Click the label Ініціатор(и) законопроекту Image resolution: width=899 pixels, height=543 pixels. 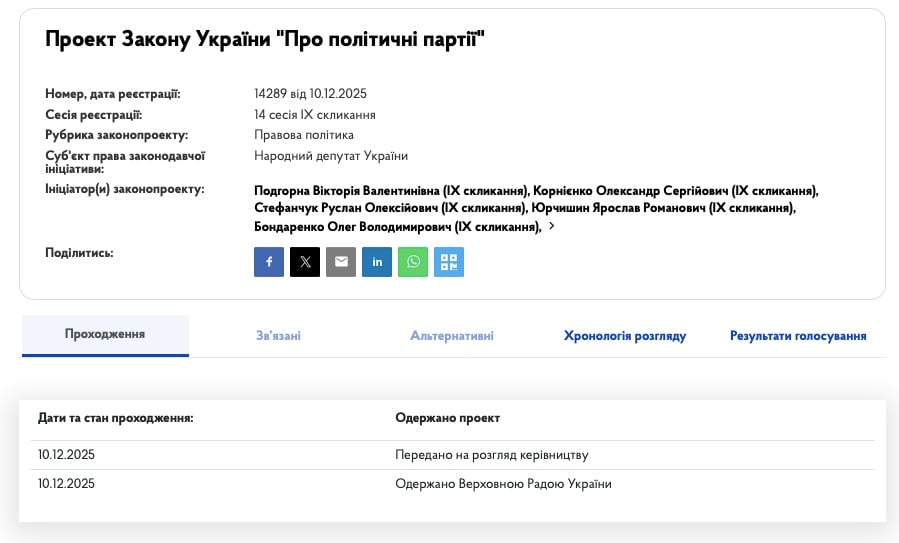coord(124,189)
